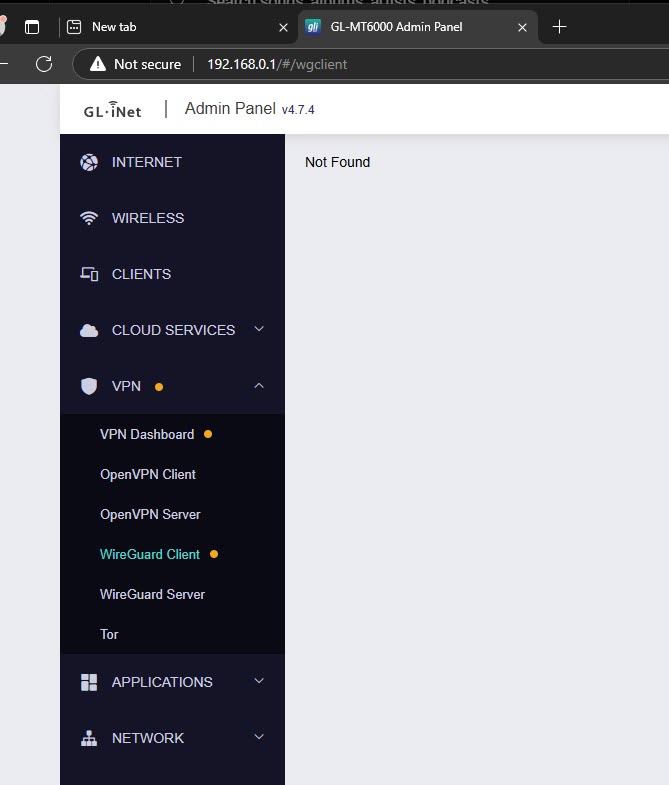The image size is (669, 785).
Task: Click the Applications grid icon
Action: coord(89,682)
